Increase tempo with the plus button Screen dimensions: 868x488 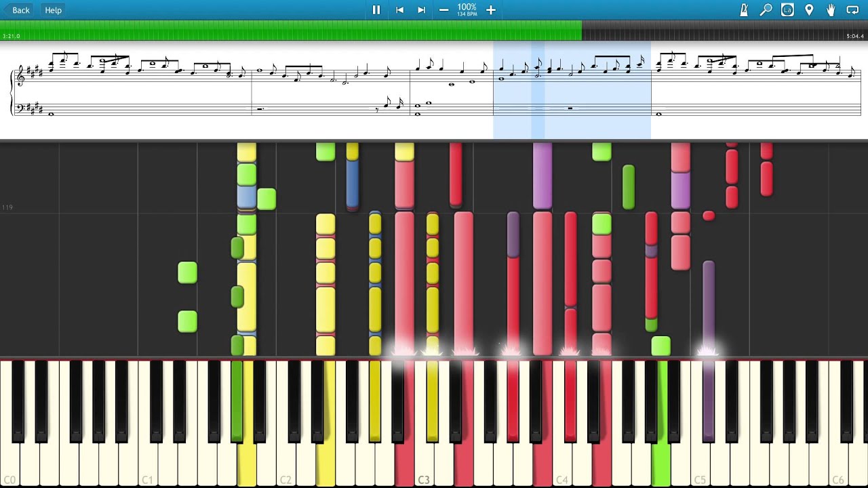[x=491, y=10]
